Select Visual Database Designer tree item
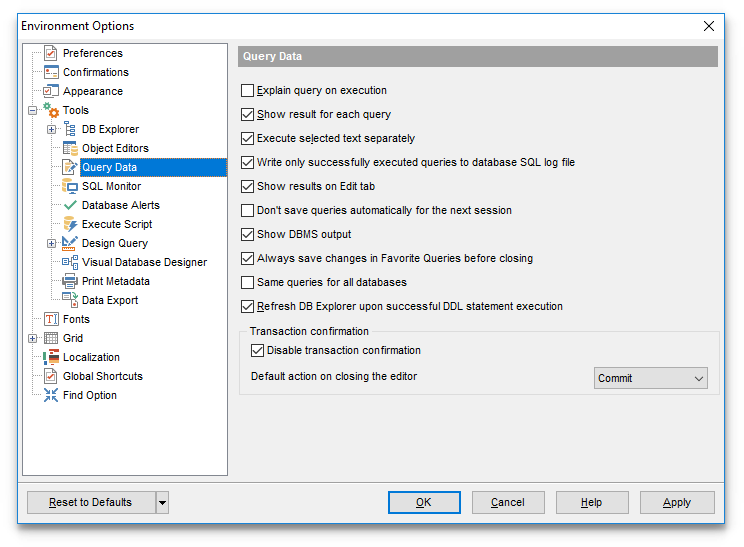Screen dimensions: 744x547 tap(145, 262)
